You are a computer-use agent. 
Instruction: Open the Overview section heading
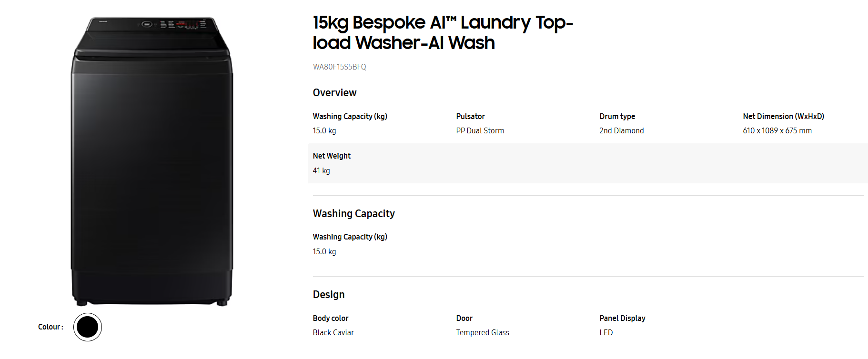[334, 92]
